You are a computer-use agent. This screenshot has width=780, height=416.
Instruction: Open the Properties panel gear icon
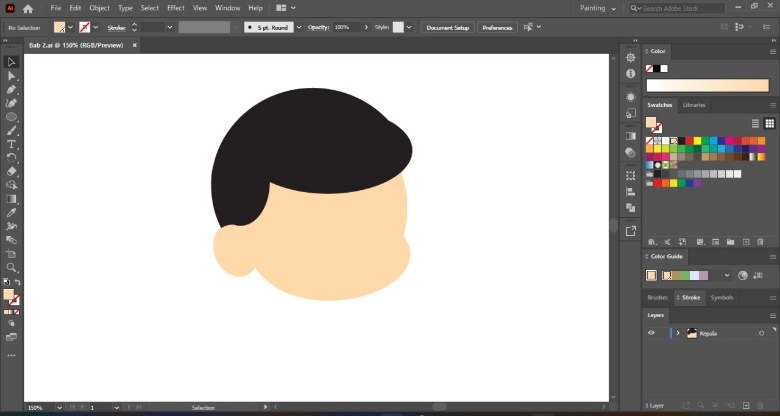[x=631, y=58]
